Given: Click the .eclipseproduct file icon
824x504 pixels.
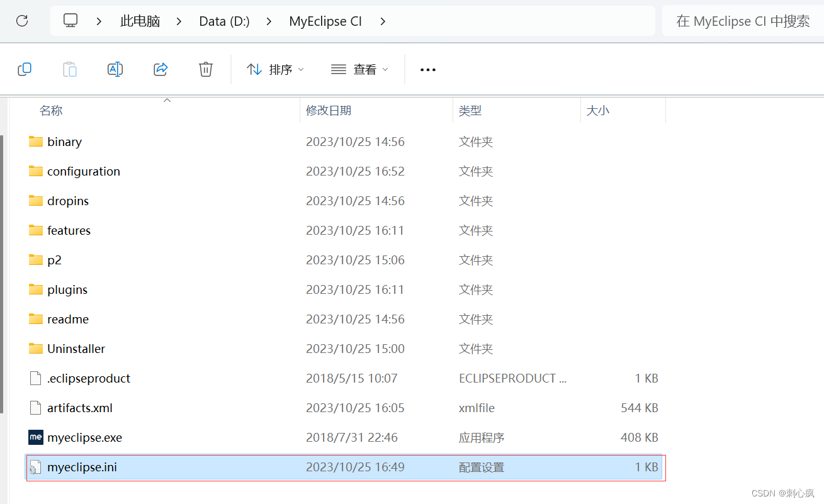Looking at the screenshot, I should [36, 378].
